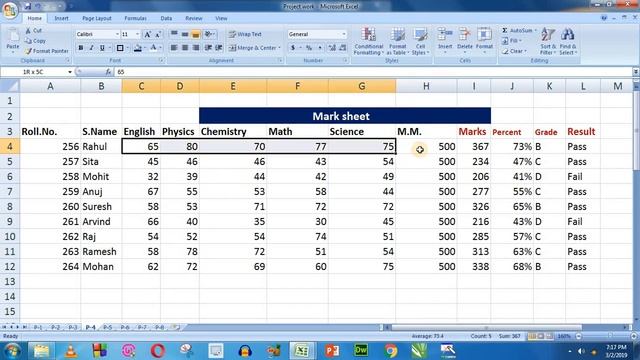The width and height of the screenshot is (640, 360).
Task: Click AutoSum
Action: (x=518, y=31)
